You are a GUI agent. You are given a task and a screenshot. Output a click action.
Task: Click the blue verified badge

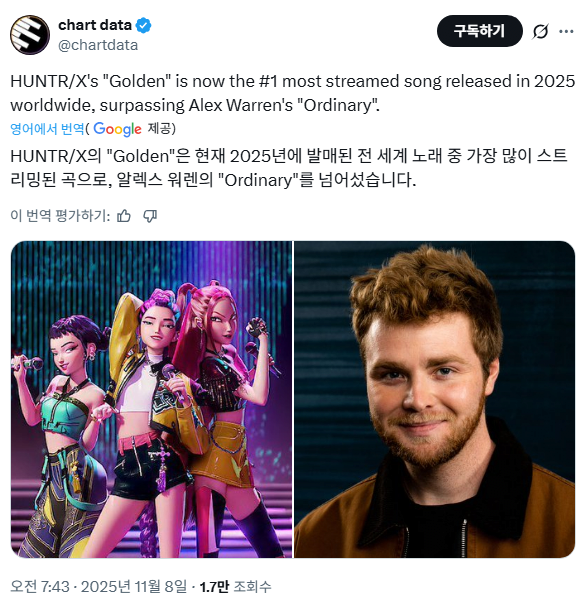click(143, 26)
